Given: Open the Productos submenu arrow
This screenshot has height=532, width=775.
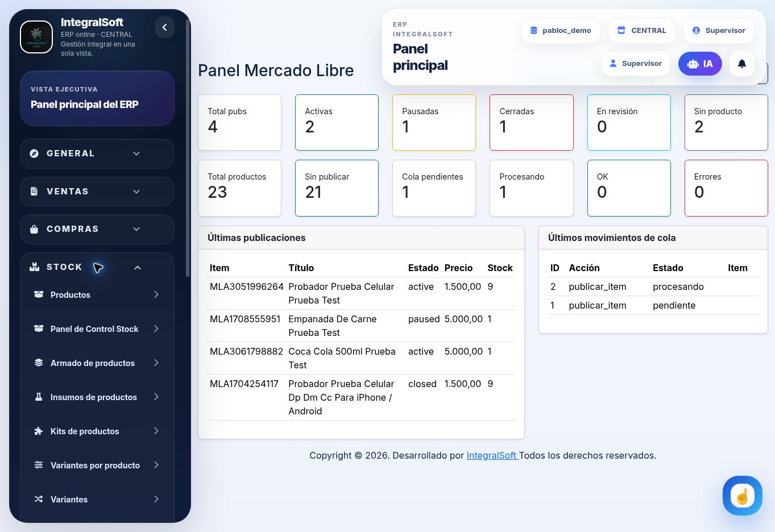Looking at the screenshot, I should click(x=156, y=294).
